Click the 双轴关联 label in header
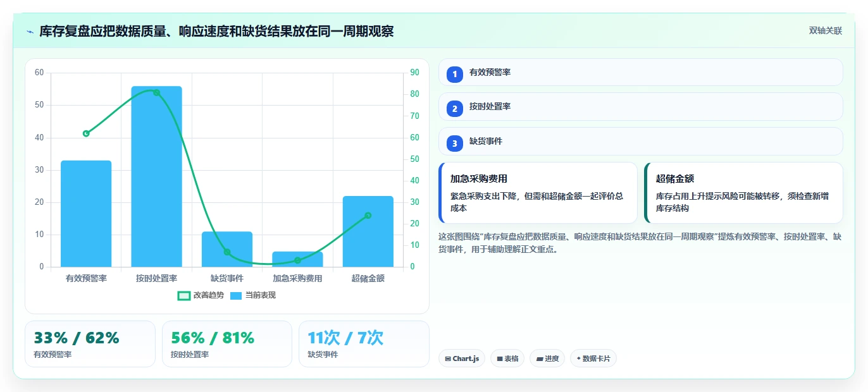Screen dimensions: 868x392 826,31
